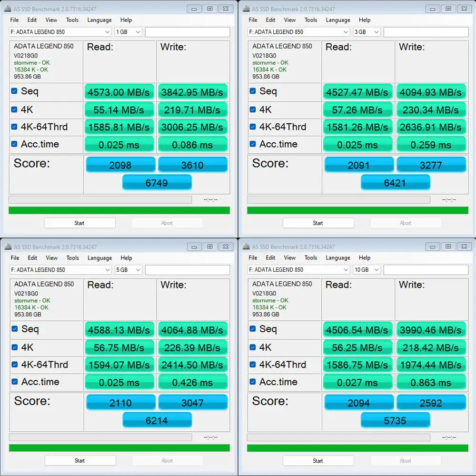This screenshot has width=476, height=476.
Task: Click Abort button in the 10 GB window
Action: coord(406,460)
